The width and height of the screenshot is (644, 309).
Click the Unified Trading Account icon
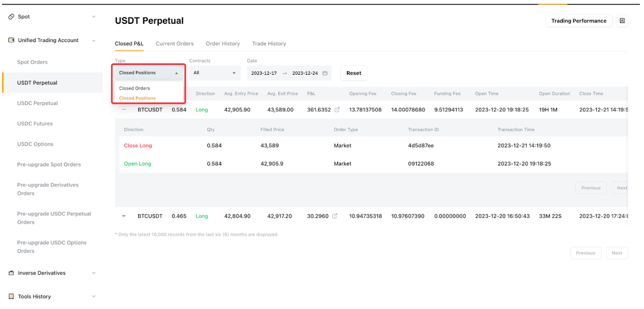pyautogui.click(x=11, y=40)
